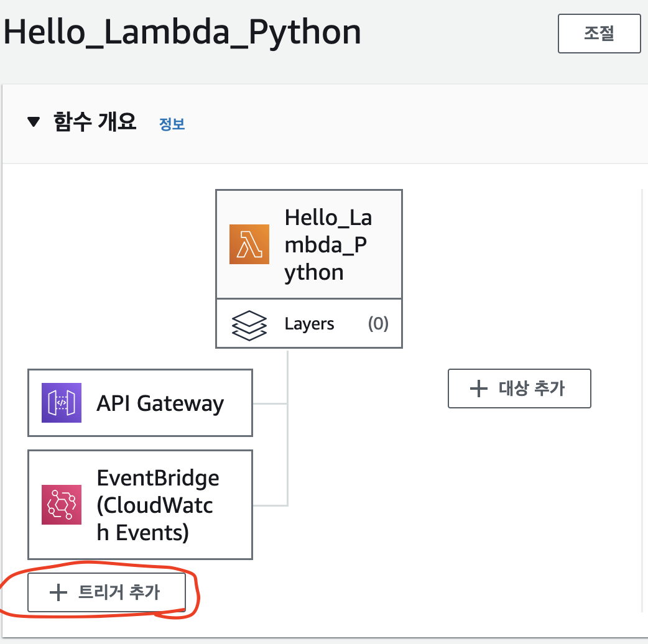Open the 정보 info link

172,124
